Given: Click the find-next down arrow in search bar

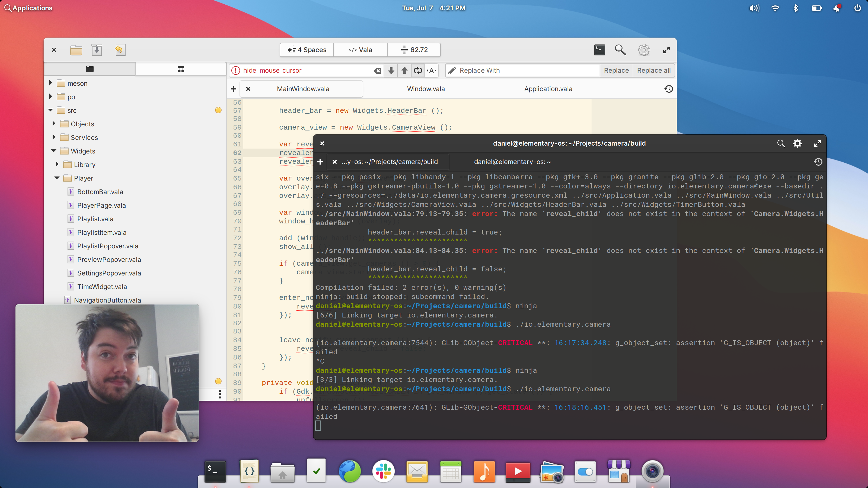Looking at the screenshot, I should (x=391, y=70).
